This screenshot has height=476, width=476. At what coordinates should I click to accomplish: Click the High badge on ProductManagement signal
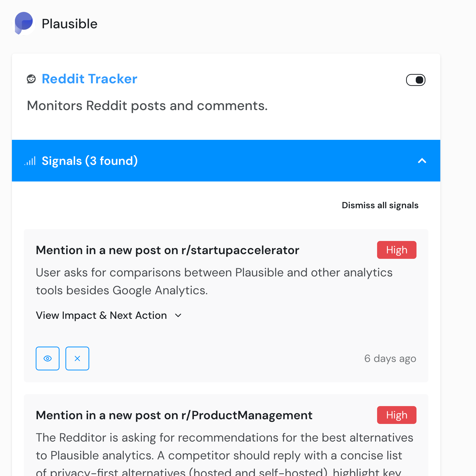pyautogui.click(x=397, y=415)
